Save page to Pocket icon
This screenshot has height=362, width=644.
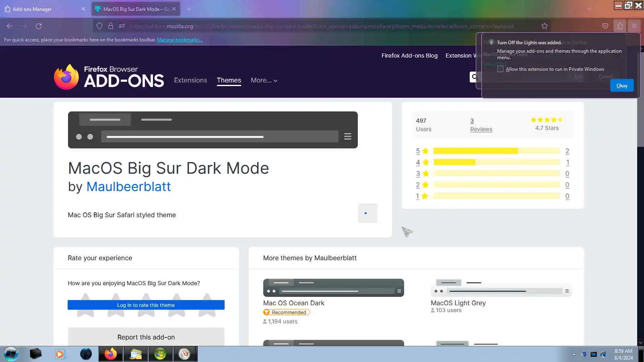point(605,26)
